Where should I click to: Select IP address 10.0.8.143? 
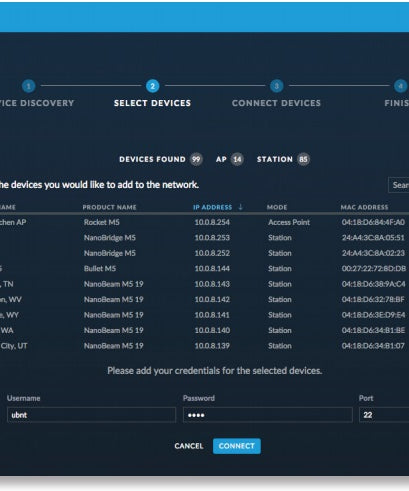212,284
